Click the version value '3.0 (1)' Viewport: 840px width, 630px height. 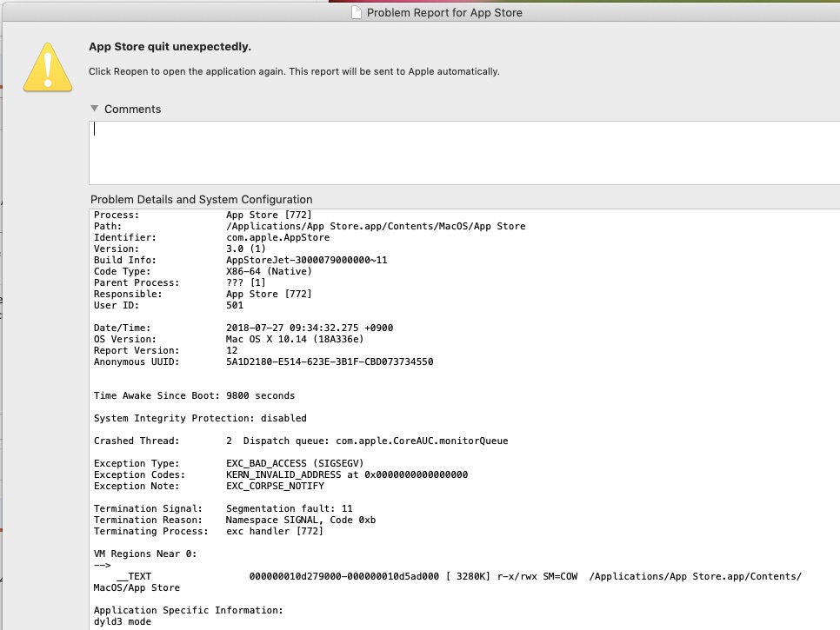(x=245, y=249)
